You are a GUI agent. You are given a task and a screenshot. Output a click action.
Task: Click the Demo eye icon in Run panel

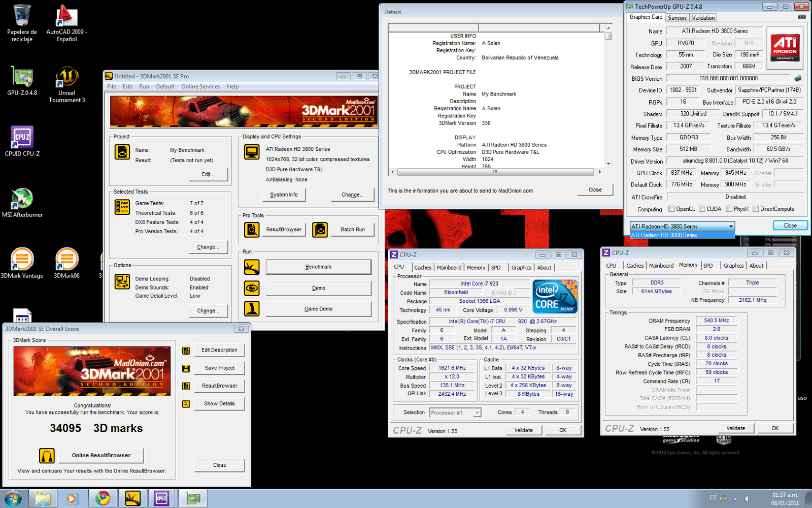(x=252, y=288)
